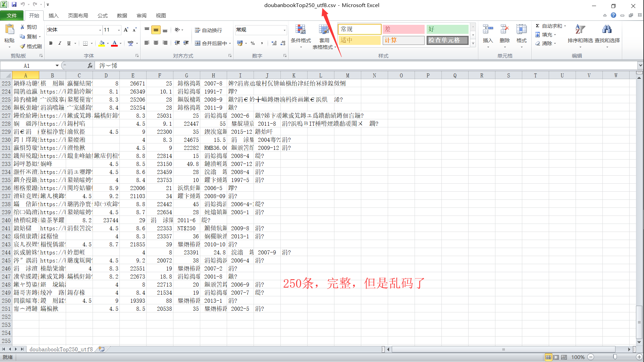Click the Merge and Center icon
Screen dimensions: 644x362
[198, 43]
